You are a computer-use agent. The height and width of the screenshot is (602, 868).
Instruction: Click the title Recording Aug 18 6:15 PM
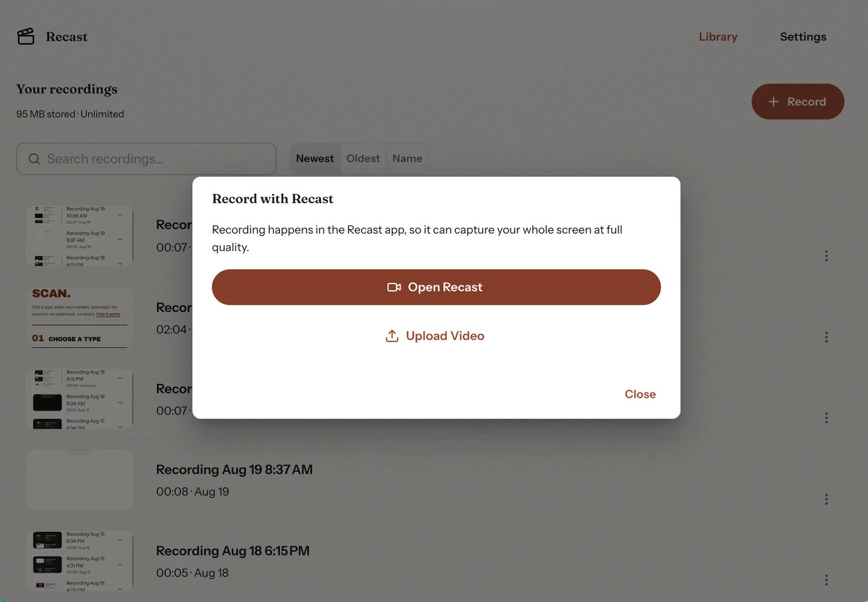coord(233,551)
